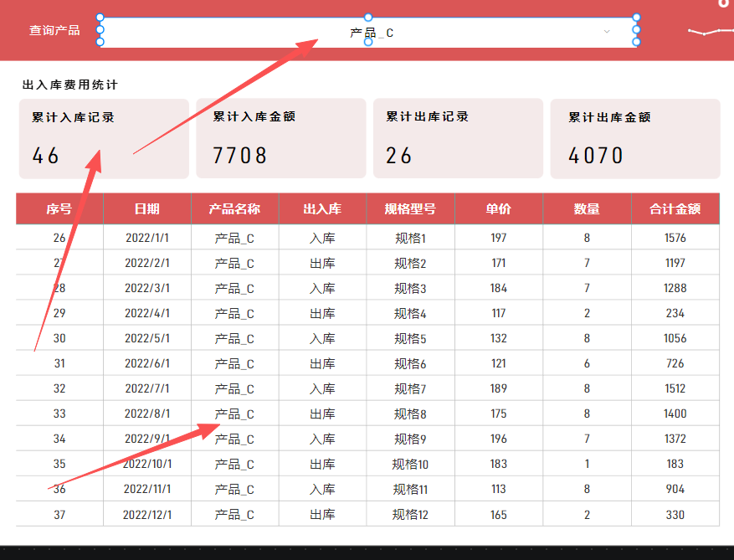The width and height of the screenshot is (734, 560).
Task: Select the 累计入库记录 card
Action: coord(104,138)
